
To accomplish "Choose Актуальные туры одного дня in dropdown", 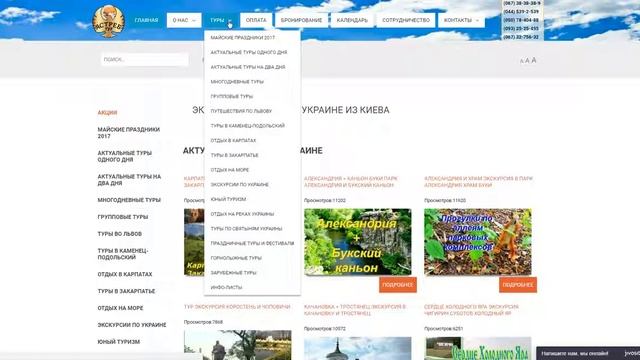I will (x=249, y=52).
